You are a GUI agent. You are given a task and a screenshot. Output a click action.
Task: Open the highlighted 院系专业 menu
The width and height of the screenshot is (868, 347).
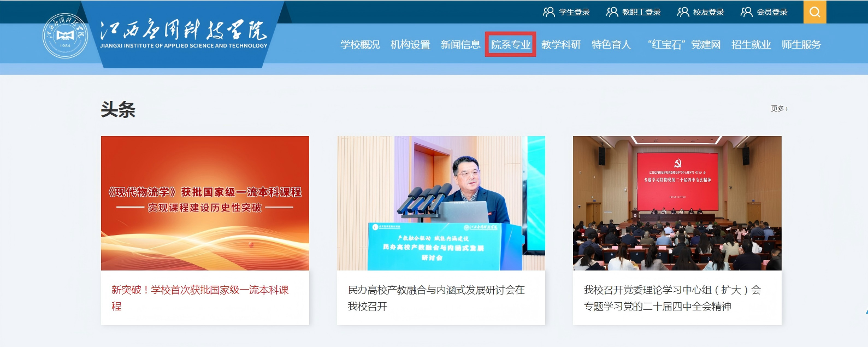pyautogui.click(x=511, y=45)
